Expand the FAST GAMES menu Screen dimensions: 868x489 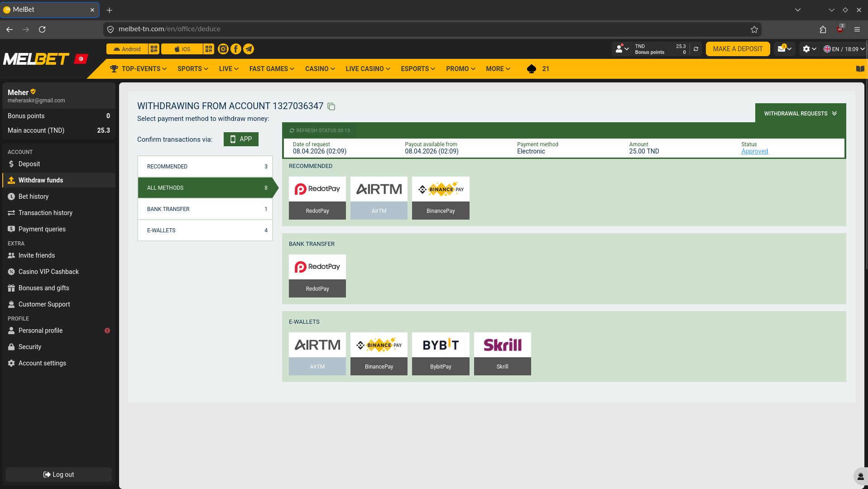coord(272,69)
